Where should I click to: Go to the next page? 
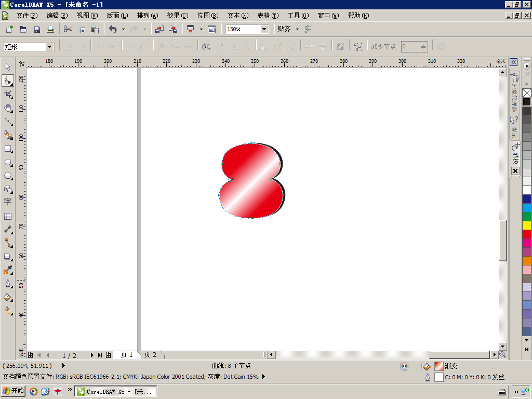click(91, 355)
